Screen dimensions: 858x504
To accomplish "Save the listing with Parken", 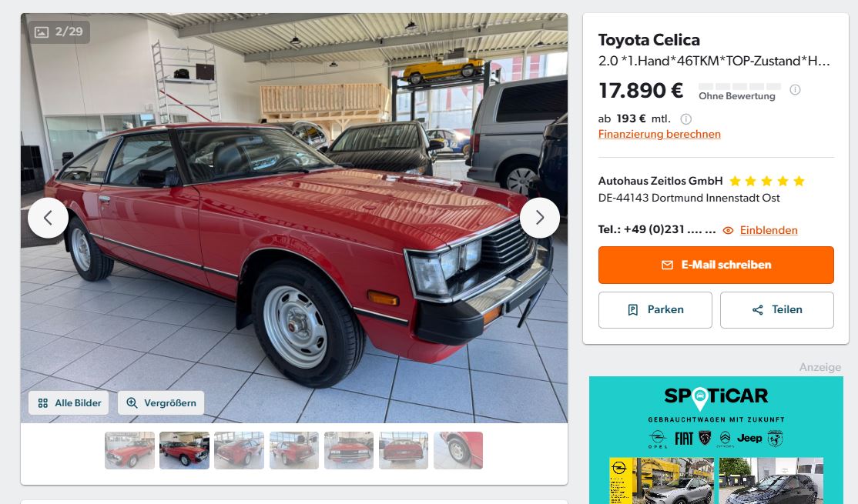I will [655, 310].
